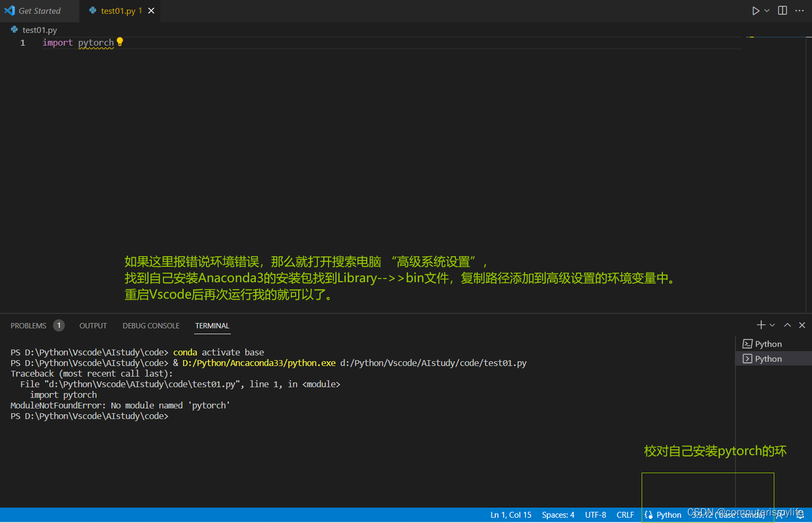The image size is (812, 523).
Task: Maximize the panel with the up chevron
Action: (788, 325)
